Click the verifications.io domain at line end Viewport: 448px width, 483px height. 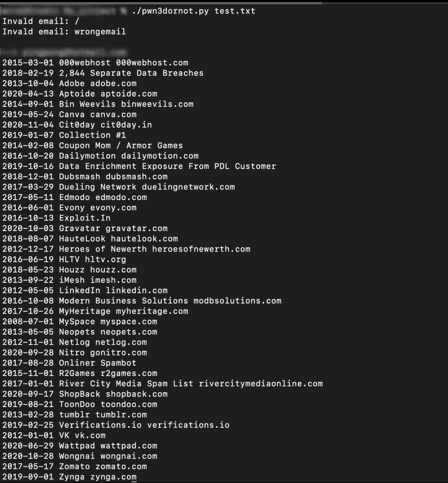coord(188,425)
